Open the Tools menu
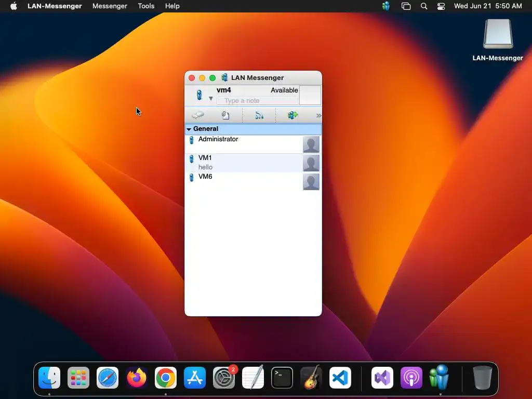This screenshot has width=532, height=399. (146, 6)
